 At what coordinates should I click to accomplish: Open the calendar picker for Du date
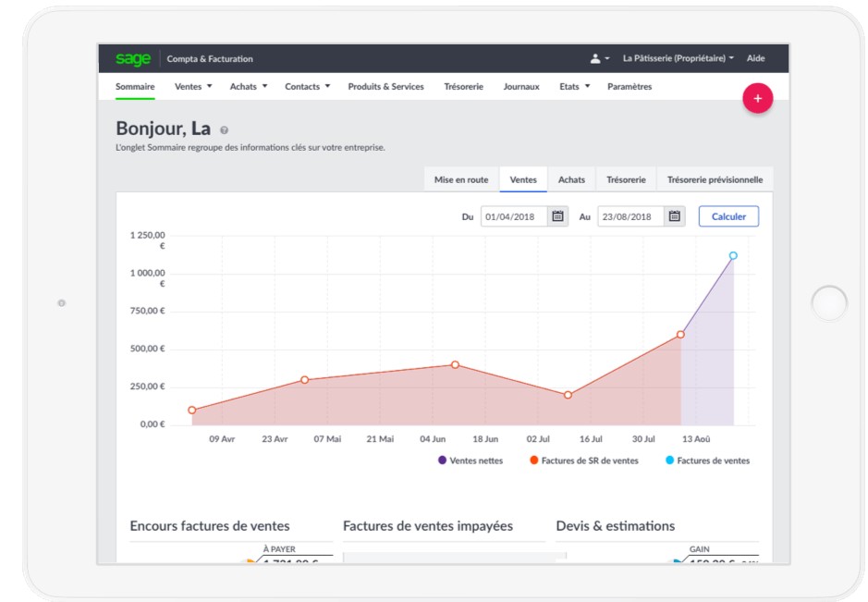pyautogui.click(x=558, y=216)
